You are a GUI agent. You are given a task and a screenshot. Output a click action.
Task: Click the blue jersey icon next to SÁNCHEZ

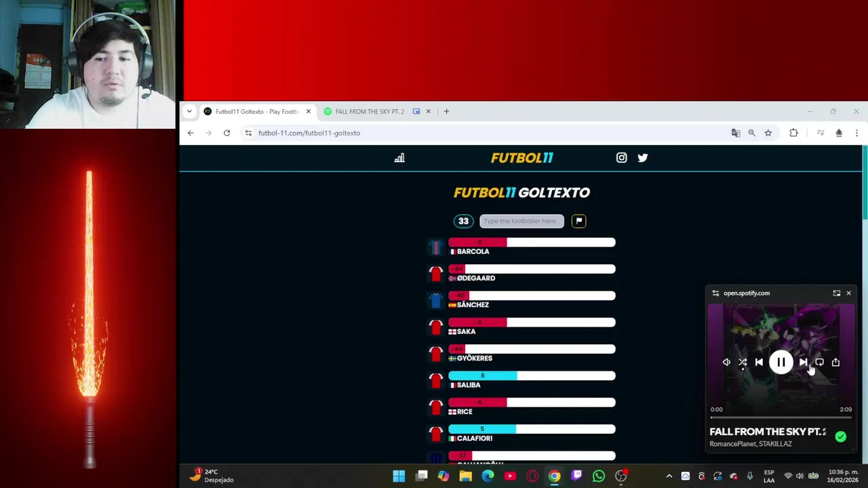(436, 300)
